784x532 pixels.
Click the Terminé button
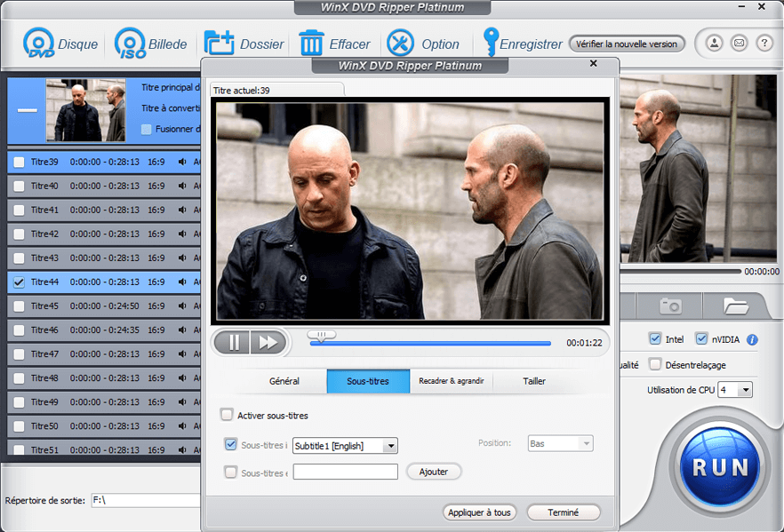tap(563, 512)
